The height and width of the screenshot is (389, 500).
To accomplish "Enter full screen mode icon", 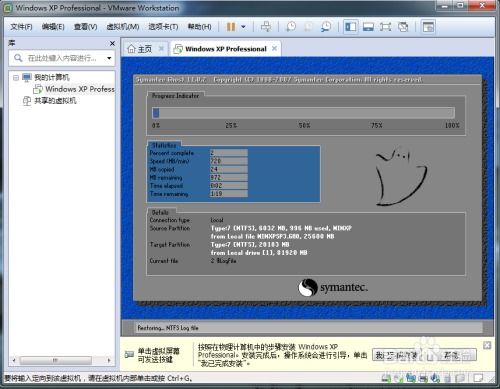I will [x=385, y=27].
